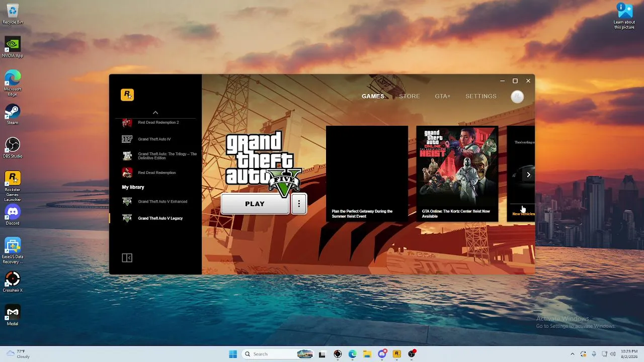644x362 pixels.
Task: Click the Rockstar Games logo in the launcher sidebar
Action: coord(127,95)
